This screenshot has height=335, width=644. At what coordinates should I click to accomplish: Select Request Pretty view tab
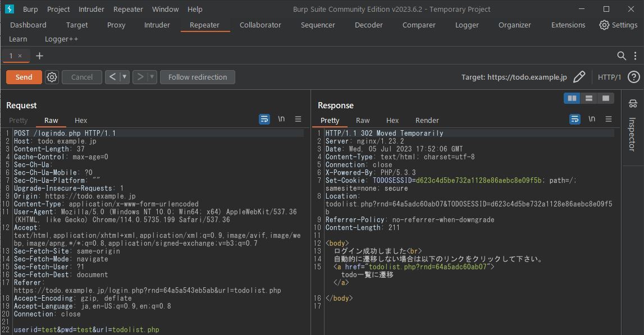point(19,120)
